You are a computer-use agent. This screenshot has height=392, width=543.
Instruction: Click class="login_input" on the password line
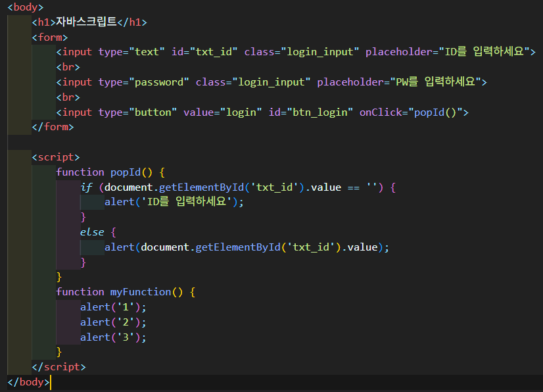[253, 82]
